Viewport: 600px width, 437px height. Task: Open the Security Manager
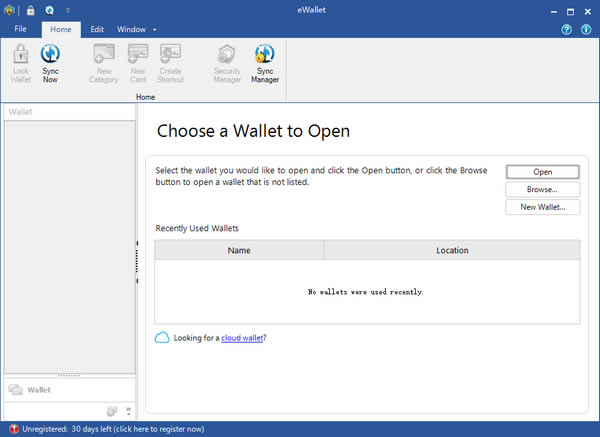pyautogui.click(x=227, y=63)
